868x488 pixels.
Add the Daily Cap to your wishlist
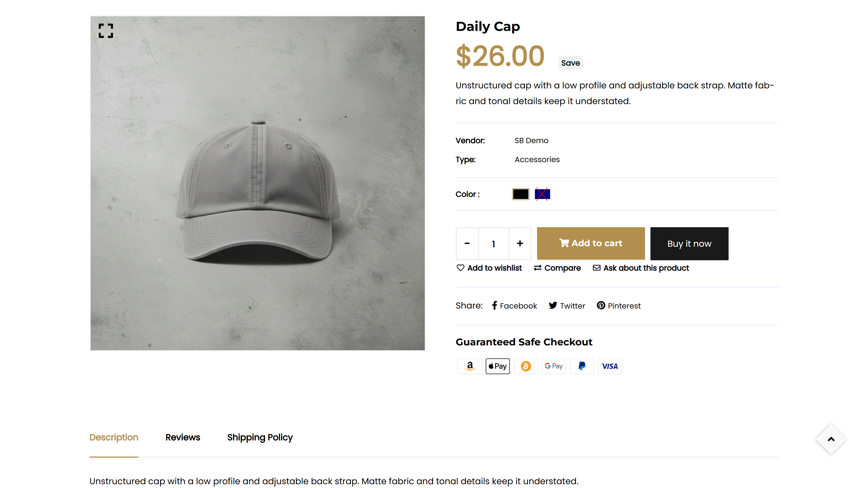pyautogui.click(x=489, y=268)
